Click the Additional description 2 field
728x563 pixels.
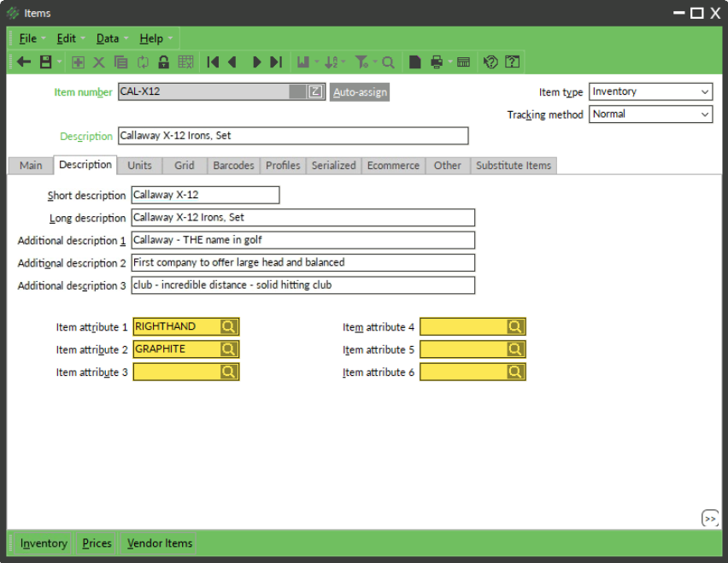pos(302,262)
